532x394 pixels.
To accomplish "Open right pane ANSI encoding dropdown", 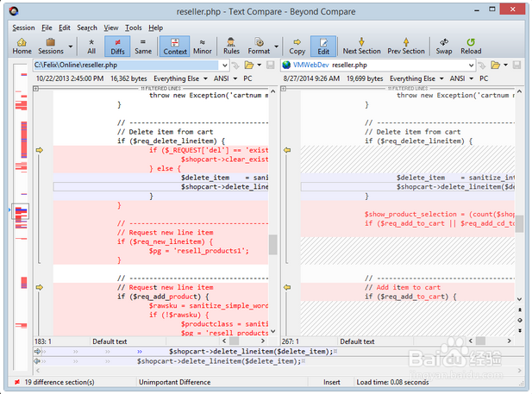I will click(x=461, y=78).
